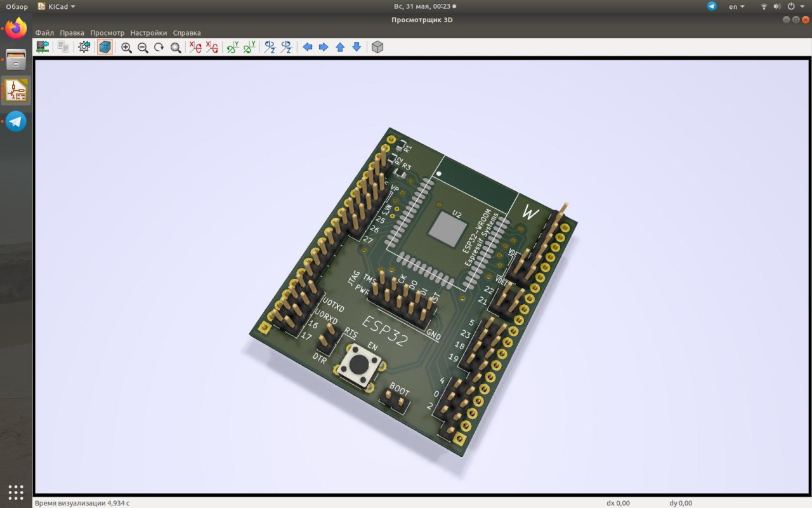Expand the KiCad app menu in top bar
Image resolution: width=812 pixels, height=508 pixels.
click(x=56, y=6)
